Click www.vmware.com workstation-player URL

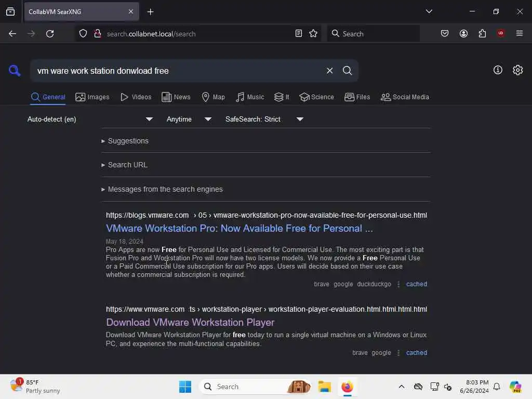coord(267,309)
